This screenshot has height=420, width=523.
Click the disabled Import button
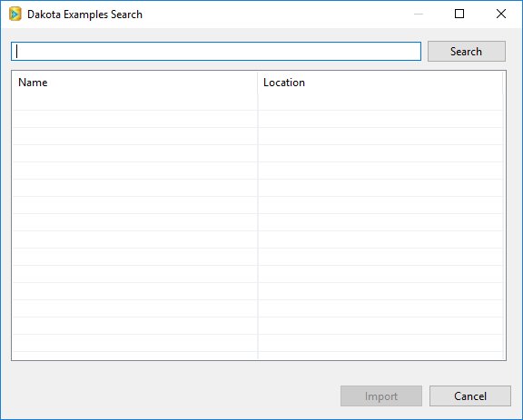pos(381,396)
